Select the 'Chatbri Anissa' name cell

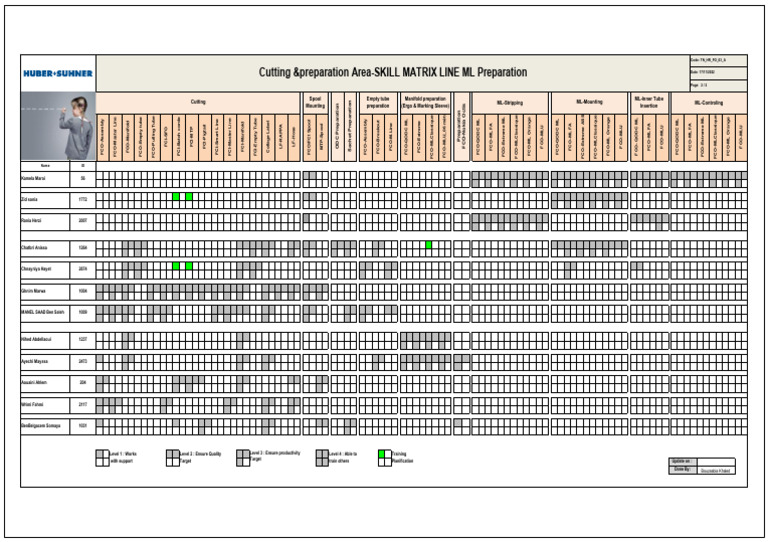pos(45,248)
